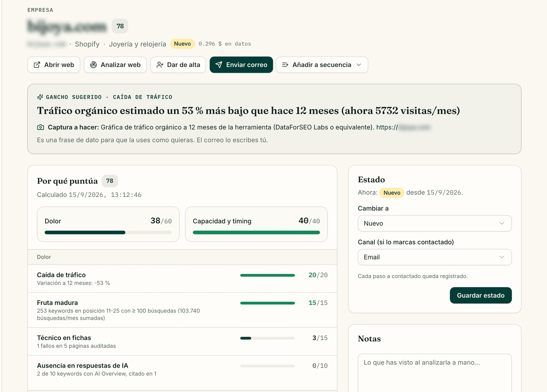Screen dimensions: 547x392
Task: Click the radar icon in Analizar web
Action: click(x=93, y=65)
